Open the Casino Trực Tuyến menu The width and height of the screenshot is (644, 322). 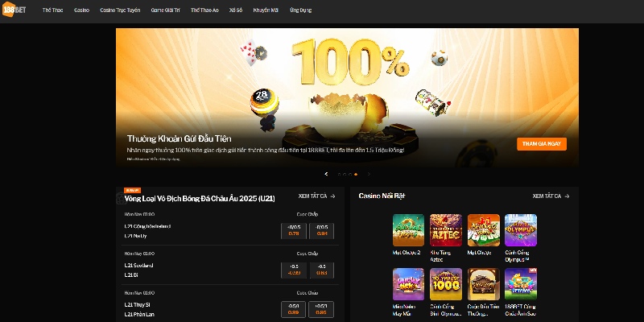click(118, 10)
